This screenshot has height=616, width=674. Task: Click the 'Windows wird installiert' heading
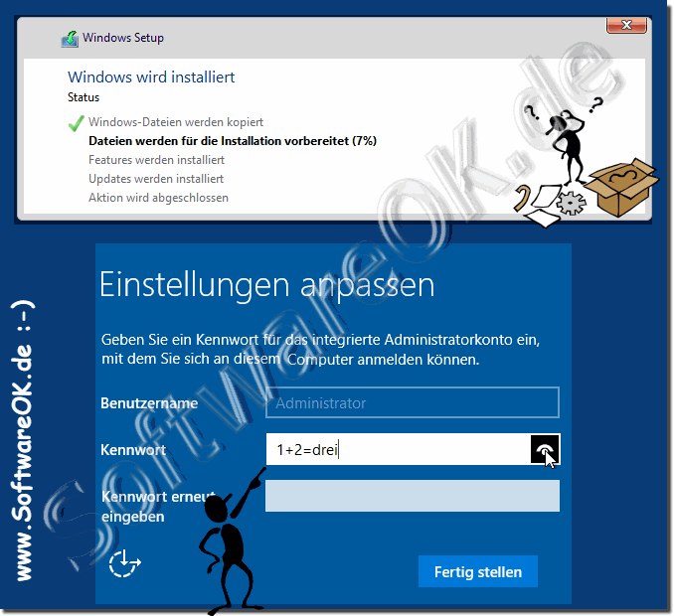point(151,77)
